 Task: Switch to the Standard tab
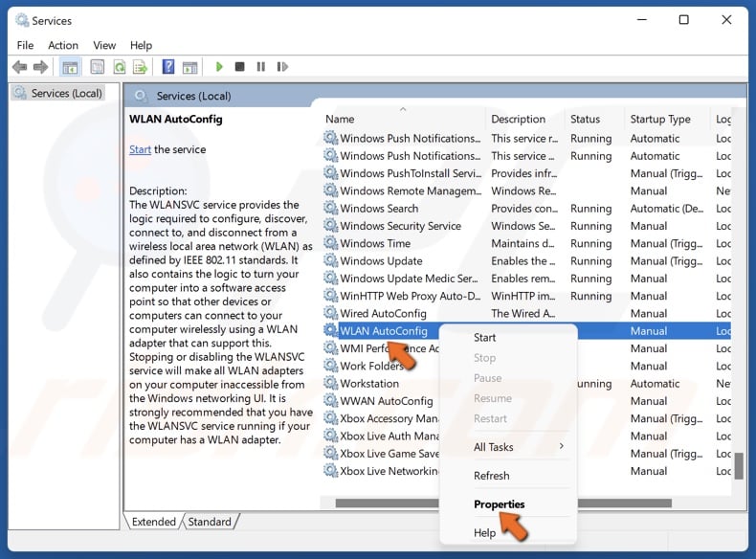[x=210, y=522]
